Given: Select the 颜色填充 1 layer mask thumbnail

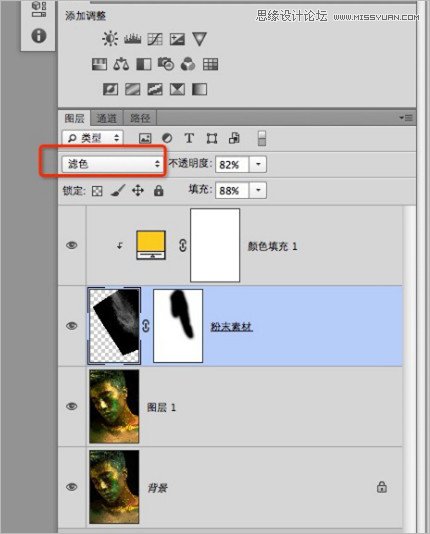Looking at the screenshot, I should (215, 245).
